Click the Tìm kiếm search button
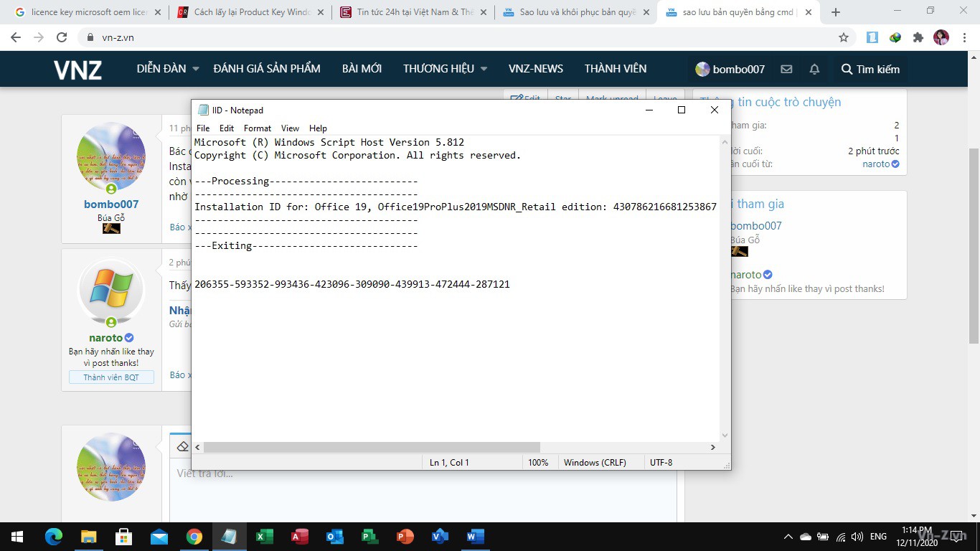 pos(870,69)
